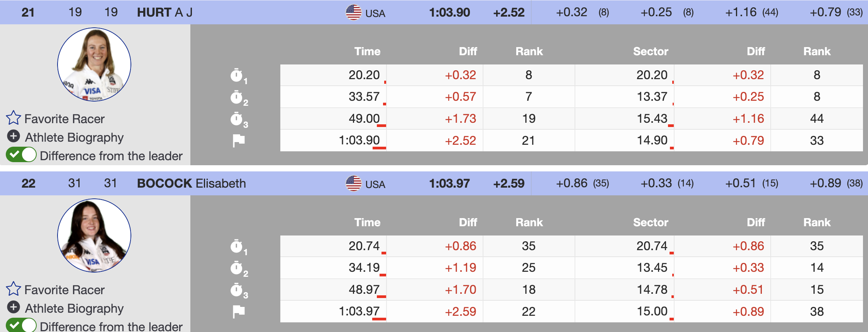This screenshot has height=332, width=868.
Task: Click Favorite Racer star for Hurt A J
Action: click(x=14, y=118)
